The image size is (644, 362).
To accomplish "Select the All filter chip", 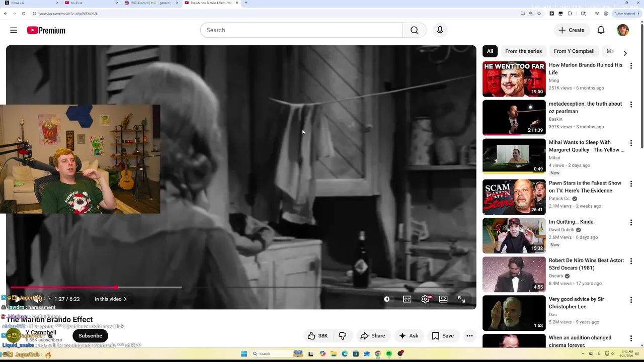I will click(490, 51).
